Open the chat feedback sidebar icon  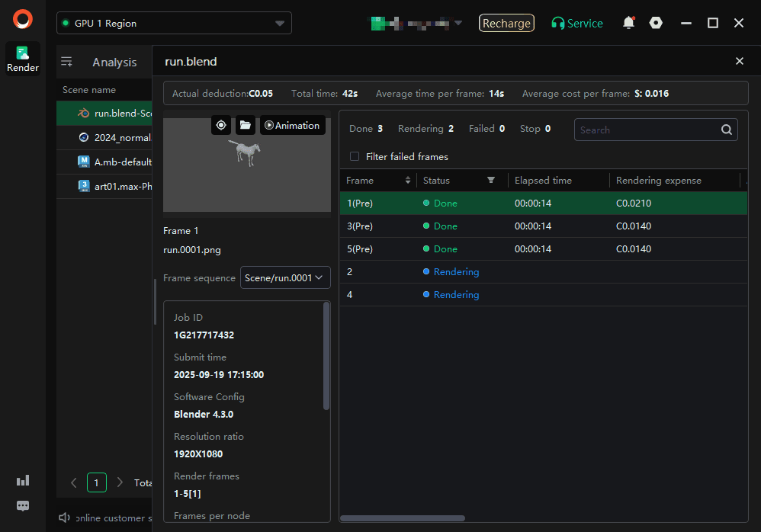[x=23, y=505]
